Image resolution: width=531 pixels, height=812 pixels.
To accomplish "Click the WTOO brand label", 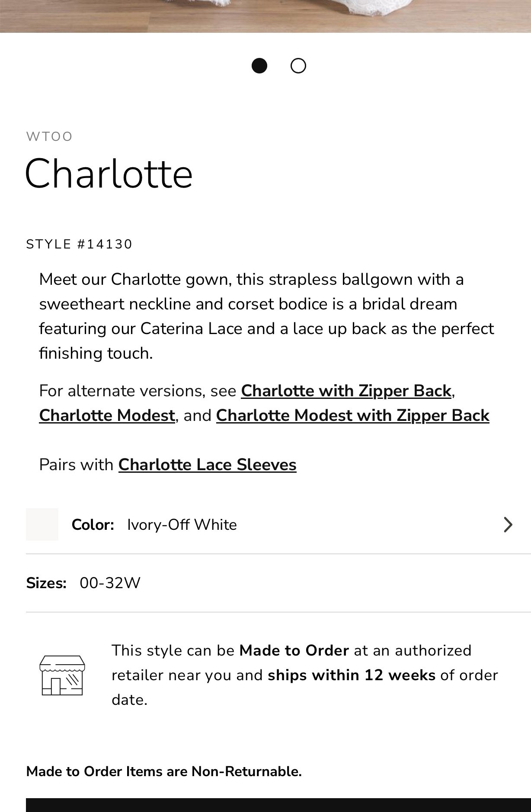I will (49, 137).
